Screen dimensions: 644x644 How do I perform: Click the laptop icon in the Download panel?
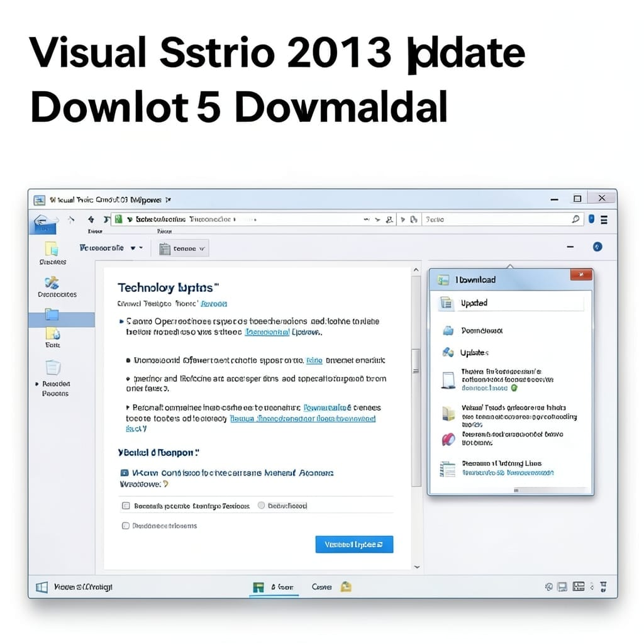(x=448, y=380)
